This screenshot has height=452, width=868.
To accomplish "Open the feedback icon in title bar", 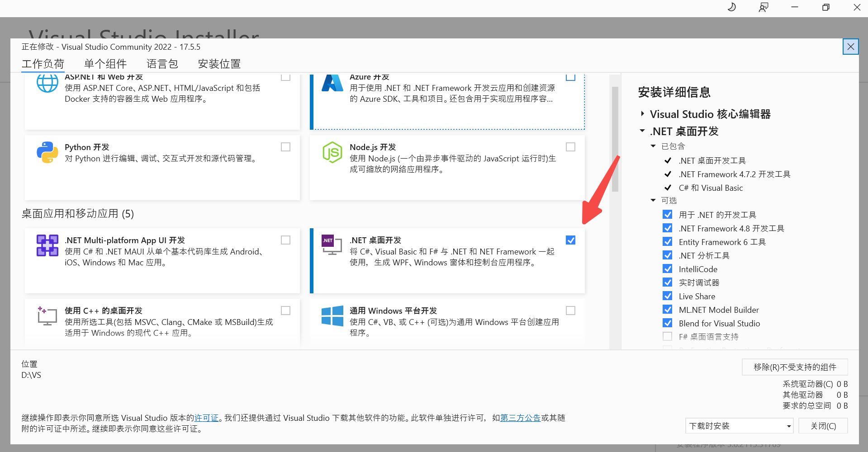I will [763, 7].
